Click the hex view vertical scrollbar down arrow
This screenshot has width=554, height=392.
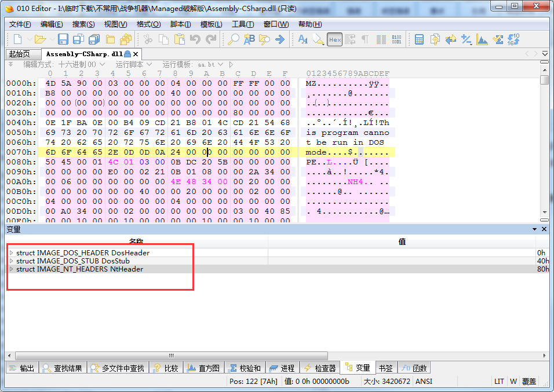pos(545,213)
